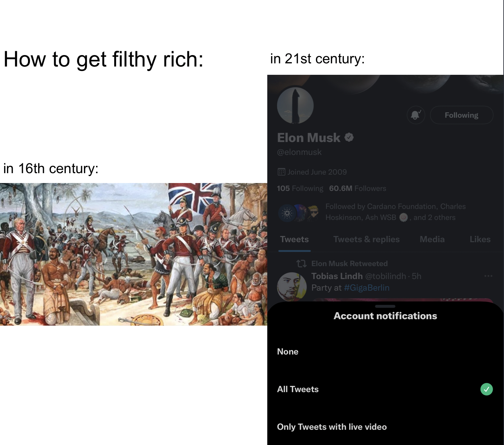
Task: Click the retweet icon above Tobias Lindh's tweet
Action: [301, 264]
